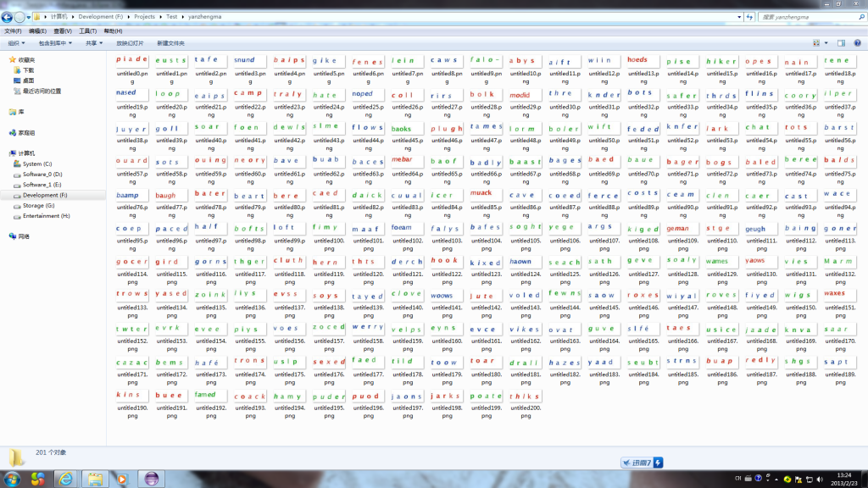868x488 pixels.
Task: Navigate to Test in address breadcrumb
Action: (x=171, y=17)
